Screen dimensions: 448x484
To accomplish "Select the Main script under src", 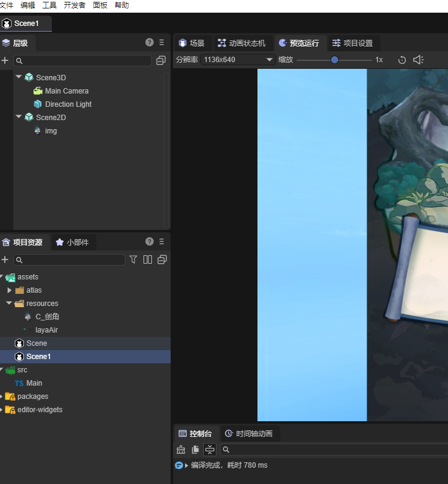I will tap(34, 383).
